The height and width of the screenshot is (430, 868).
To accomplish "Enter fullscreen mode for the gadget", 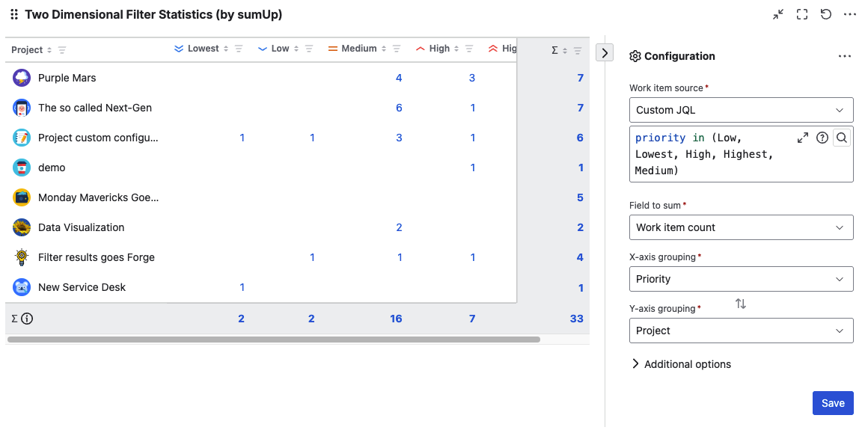I will click(x=802, y=14).
